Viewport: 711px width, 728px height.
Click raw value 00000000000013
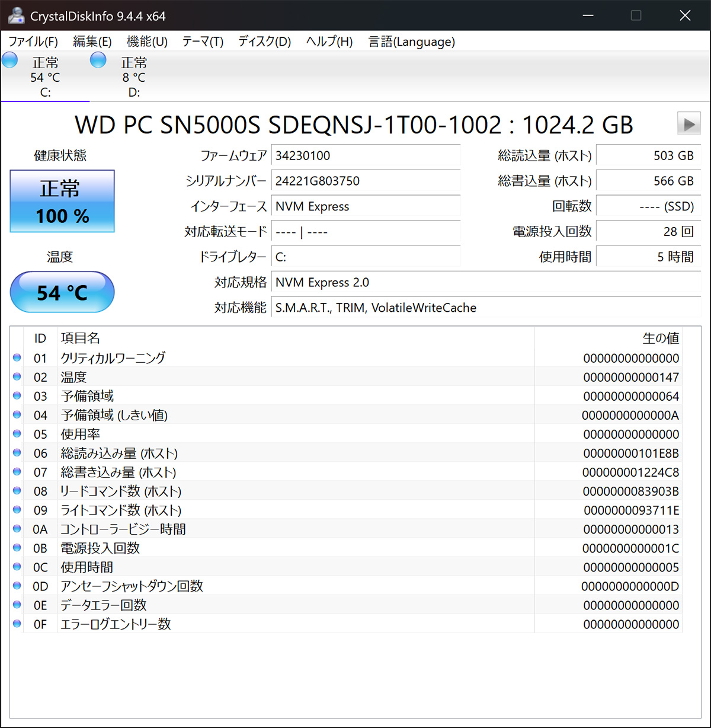(631, 529)
